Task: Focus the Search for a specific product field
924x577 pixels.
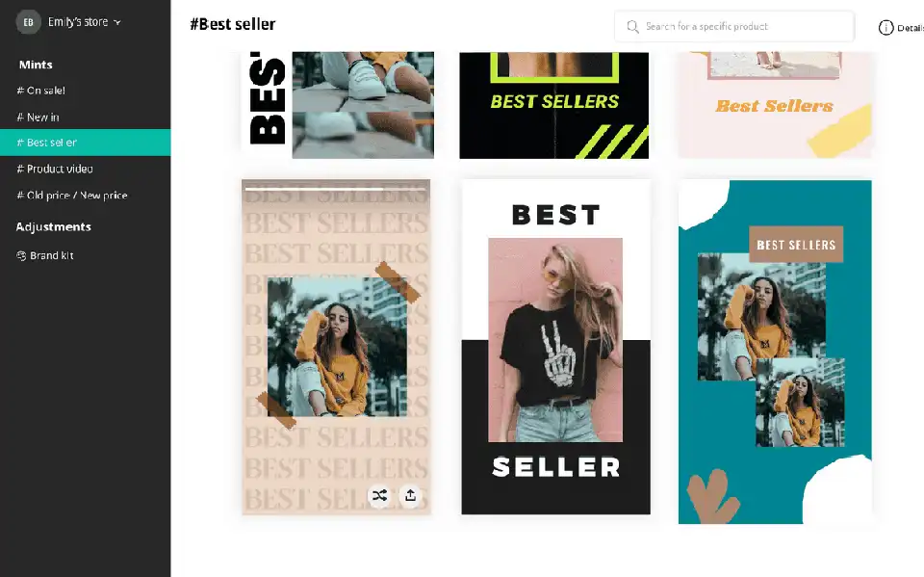Action: pos(734,27)
